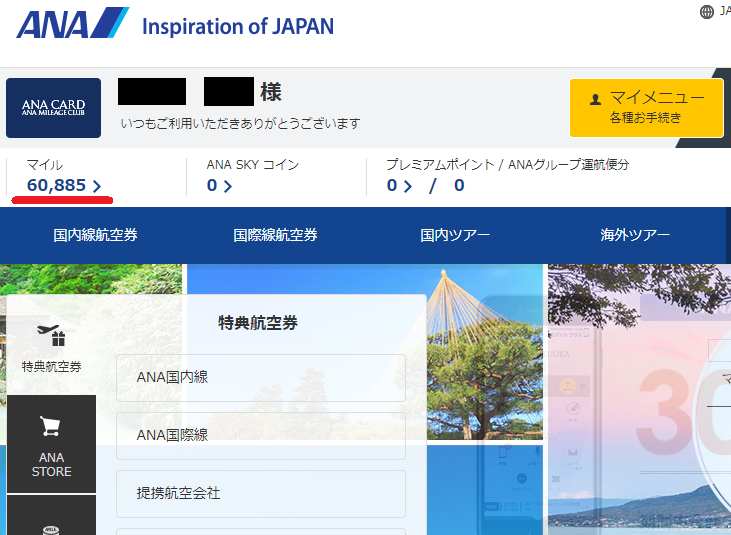
Task: Select 国内ツアー menu item
Action: coord(455,235)
